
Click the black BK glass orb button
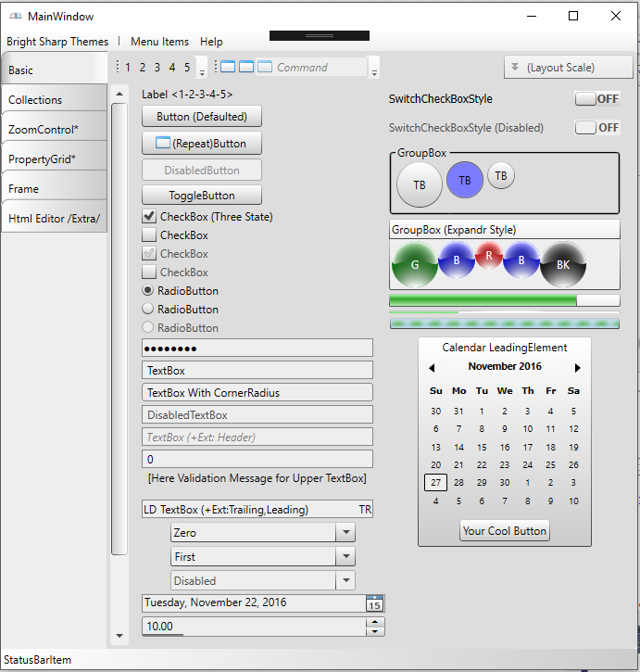[x=563, y=265]
